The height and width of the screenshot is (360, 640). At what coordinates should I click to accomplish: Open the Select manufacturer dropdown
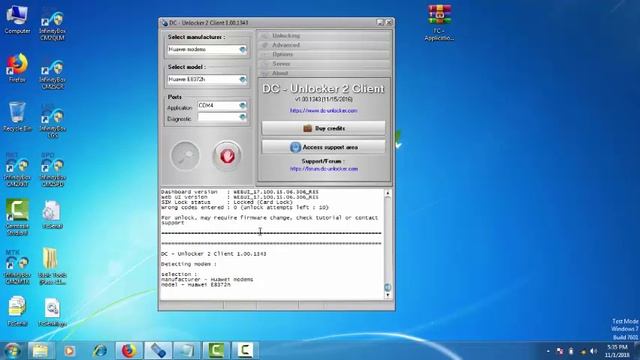point(242,49)
